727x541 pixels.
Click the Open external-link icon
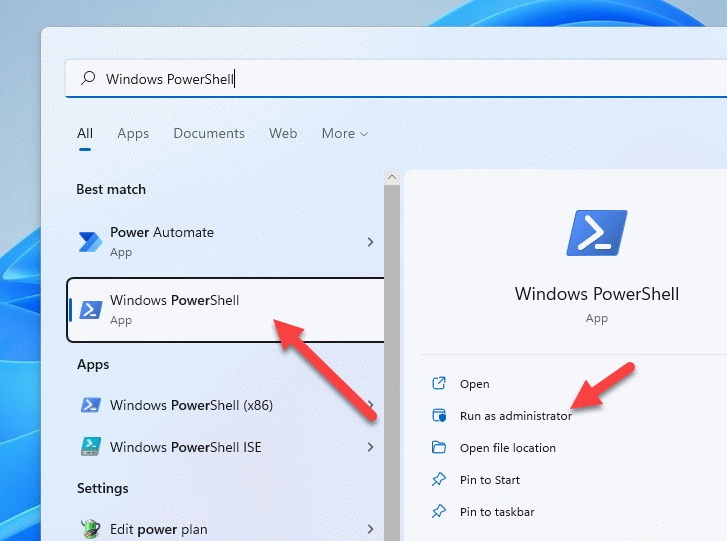439,383
